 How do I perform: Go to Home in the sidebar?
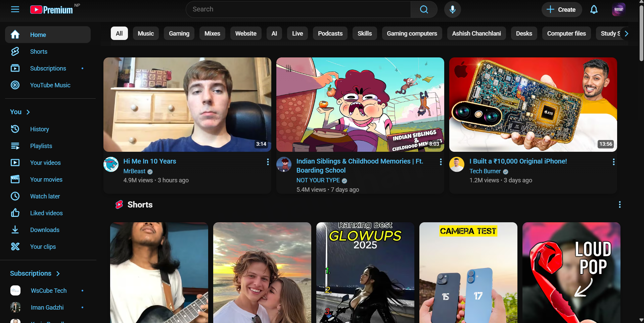[48, 35]
